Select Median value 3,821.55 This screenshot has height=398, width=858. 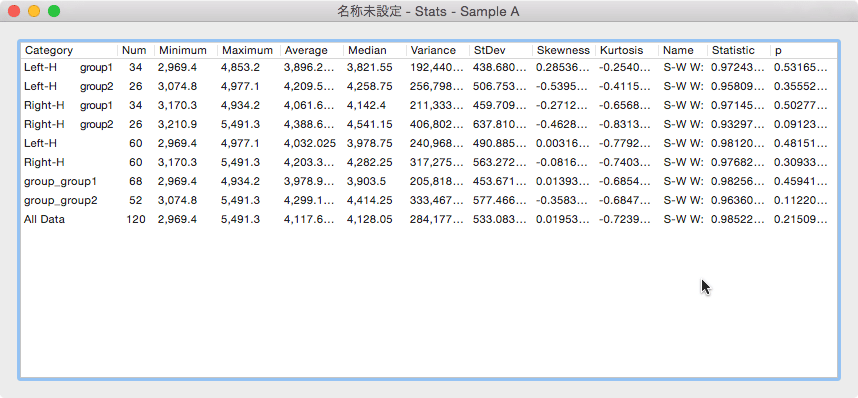pos(369,67)
